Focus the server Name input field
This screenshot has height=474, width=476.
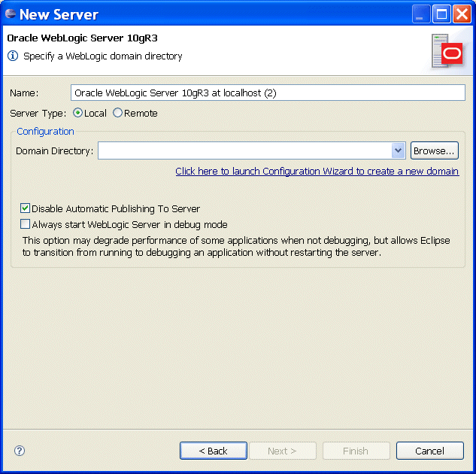268,93
